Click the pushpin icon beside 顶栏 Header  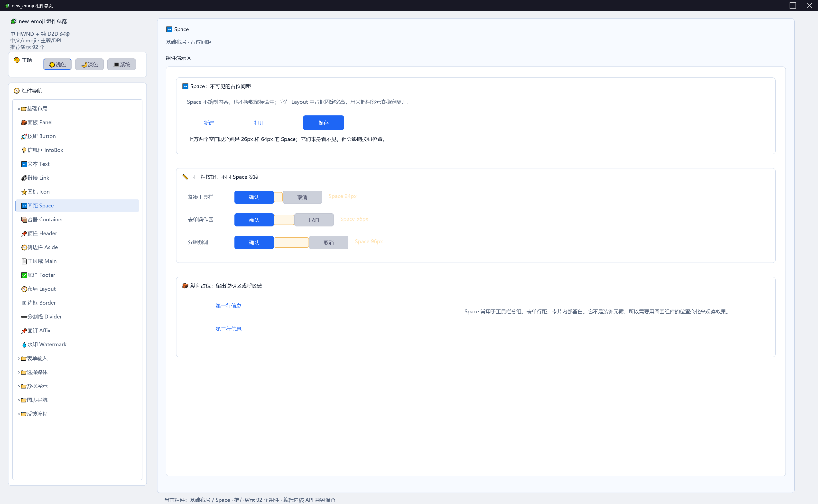[24, 234]
